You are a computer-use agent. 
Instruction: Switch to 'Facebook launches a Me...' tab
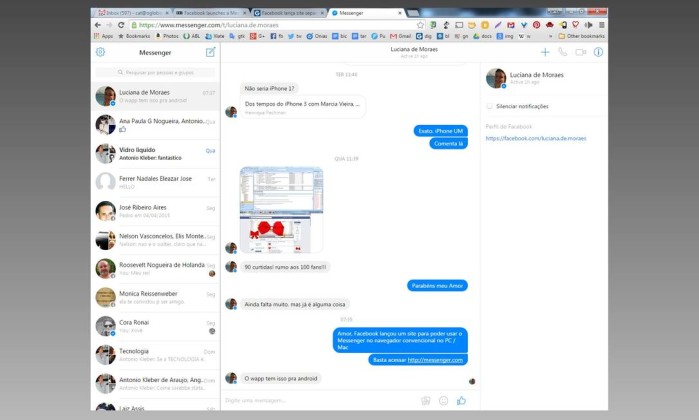pyautogui.click(x=211, y=13)
